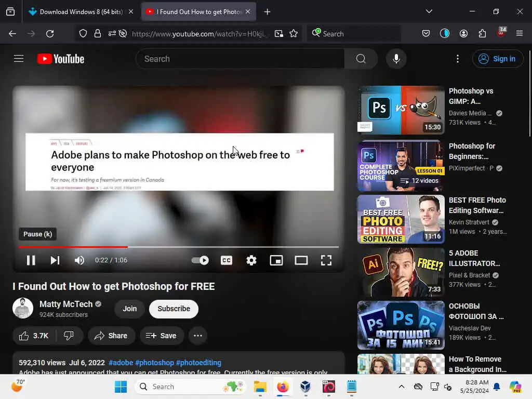Viewport: 532px width, 399px height.
Task: Click the #photoshop hashtag
Action: [154, 363]
